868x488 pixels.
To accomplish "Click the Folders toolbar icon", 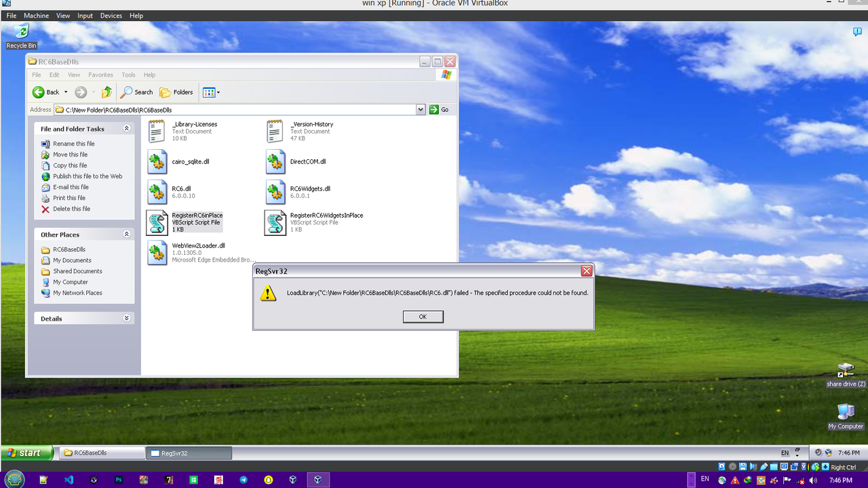I will (x=165, y=92).
